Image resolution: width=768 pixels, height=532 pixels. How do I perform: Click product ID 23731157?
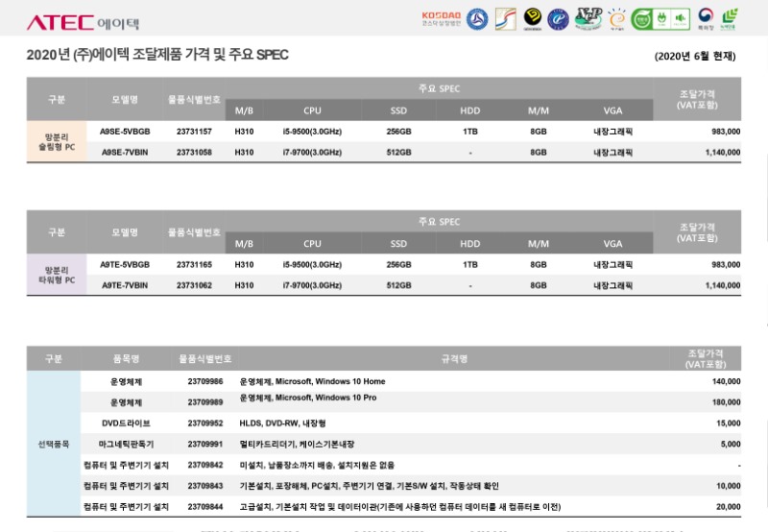pyautogui.click(x=194, y=132)
